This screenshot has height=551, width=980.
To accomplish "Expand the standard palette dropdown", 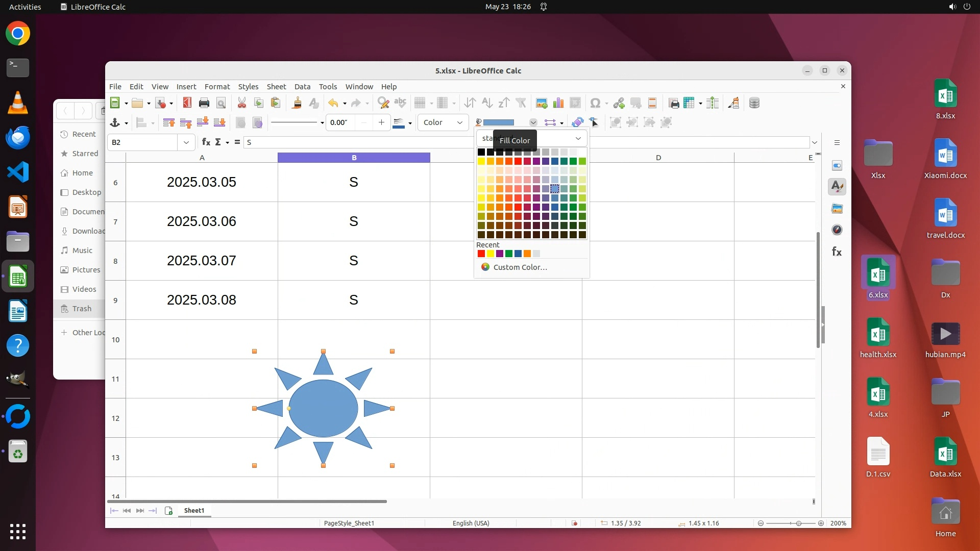I will point(578,138).
